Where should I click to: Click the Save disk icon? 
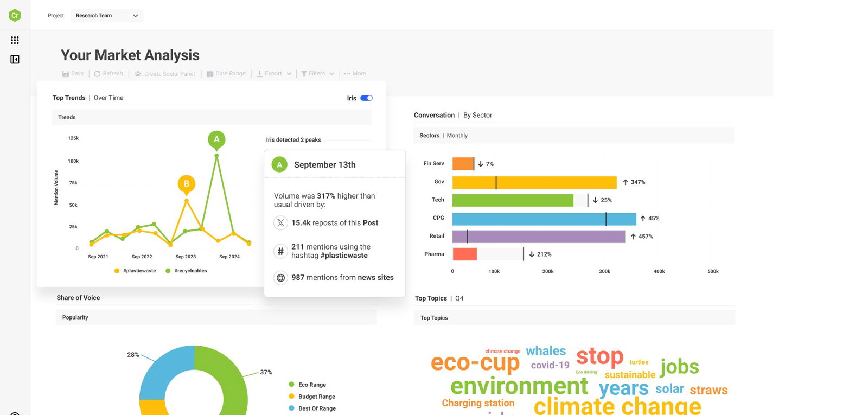pyautogui.click(x=66, y=74)
